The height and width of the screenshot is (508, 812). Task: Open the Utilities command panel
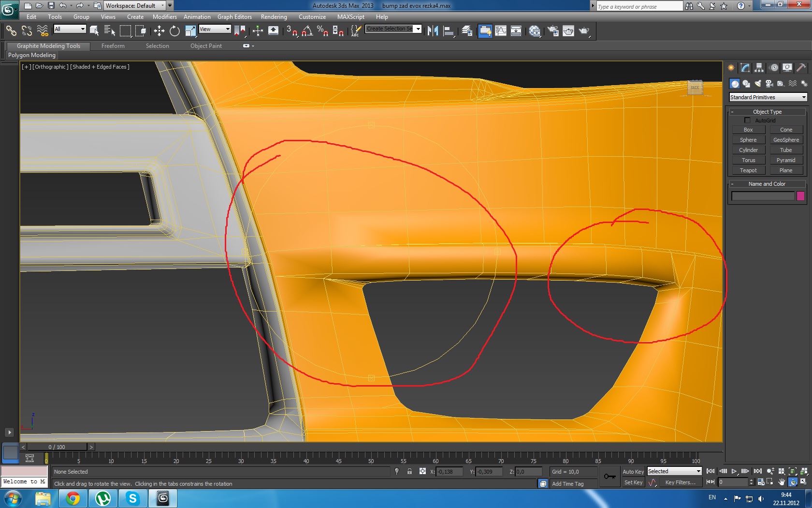pos(801,68)
